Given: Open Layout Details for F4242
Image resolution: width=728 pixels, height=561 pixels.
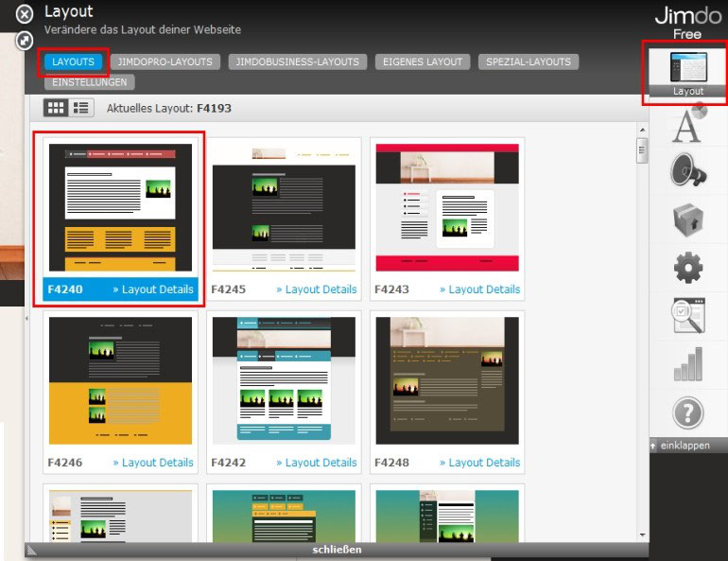Looking at the screenshot, I should (x=317, y=463).
